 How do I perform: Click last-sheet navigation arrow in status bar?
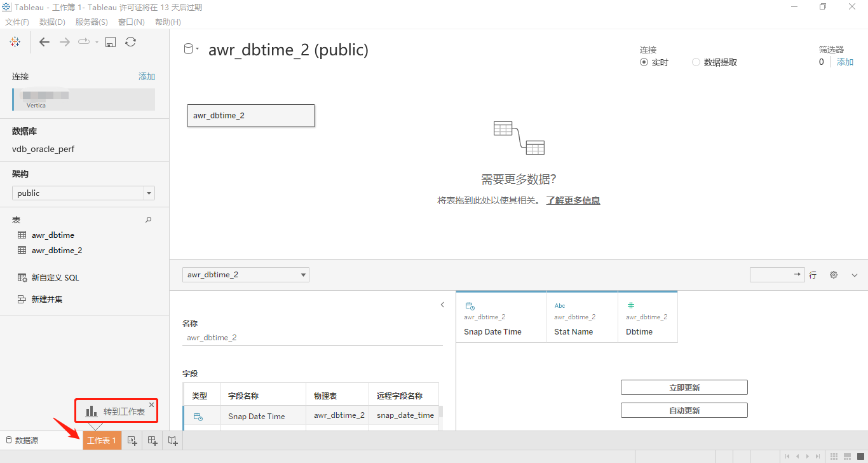pos(817,456)
